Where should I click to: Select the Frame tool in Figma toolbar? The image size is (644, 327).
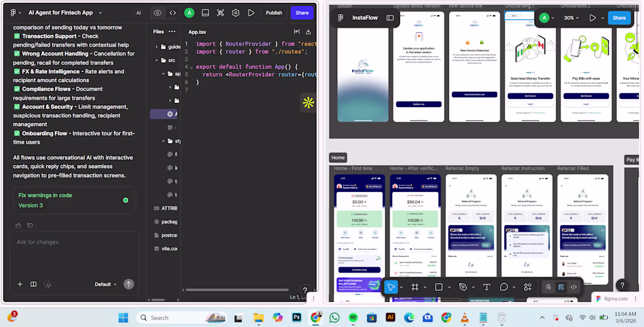[x=415, y=287]
